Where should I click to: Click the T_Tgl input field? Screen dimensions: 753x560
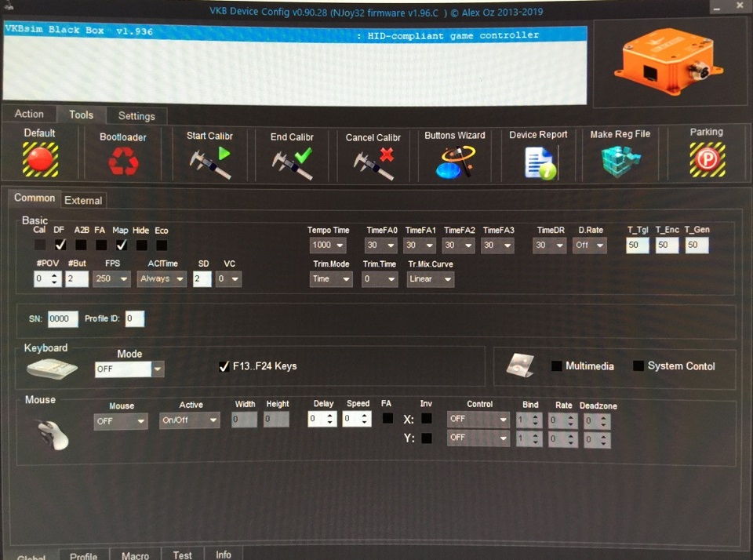pyautogui.click(x=637, y=245)
